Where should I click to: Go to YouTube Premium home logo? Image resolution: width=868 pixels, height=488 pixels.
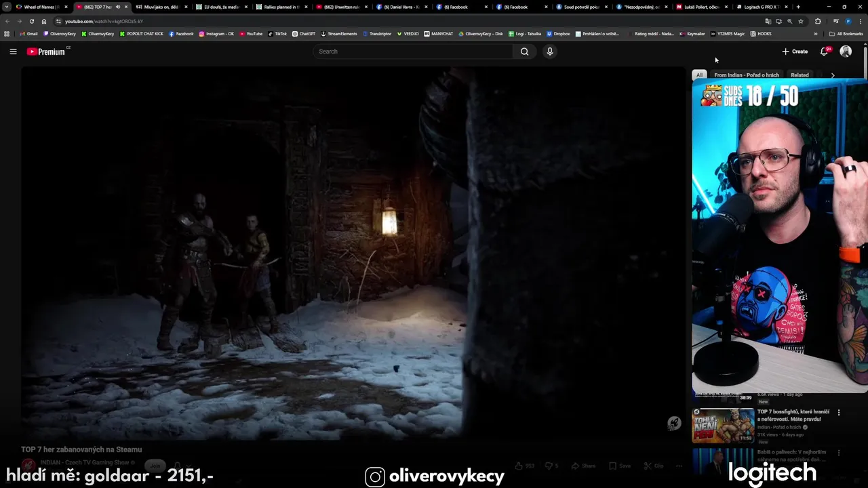tap(47, 52)
